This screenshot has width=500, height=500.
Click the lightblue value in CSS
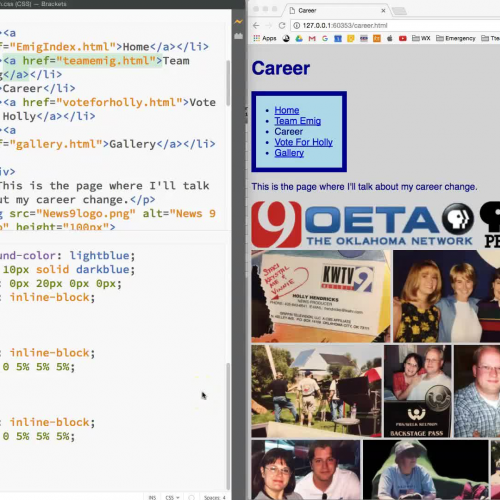click(99, 256)
